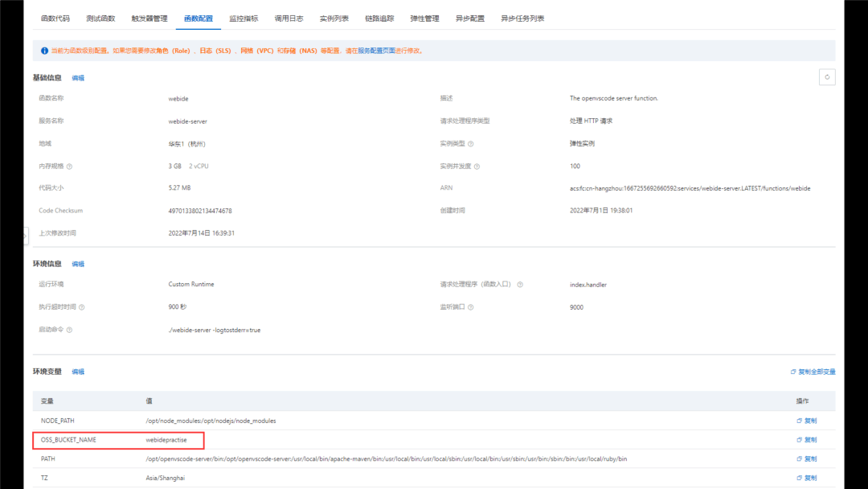Viewport: 868px width, 489px height.
Task: Click the help icon next to 内存规格
Action: (69, 166)
